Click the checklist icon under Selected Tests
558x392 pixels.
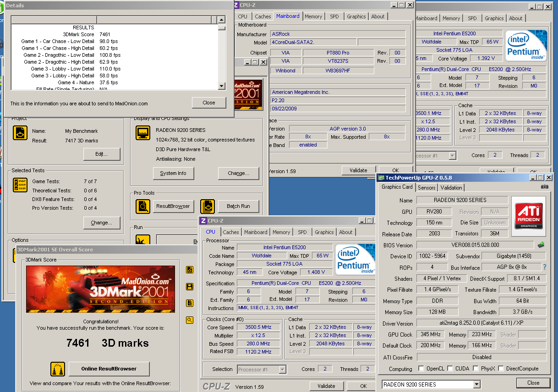20,185
